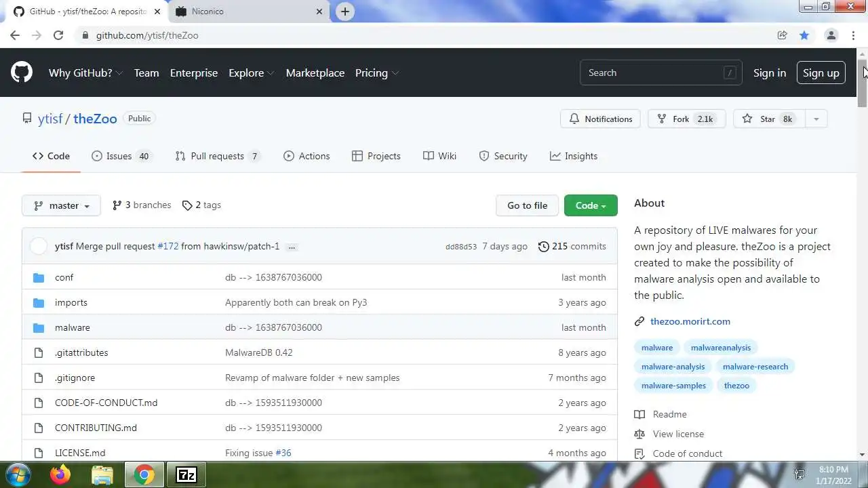Click the malware folder icon
Screen dimensions: 868x488
pos(39,328)
